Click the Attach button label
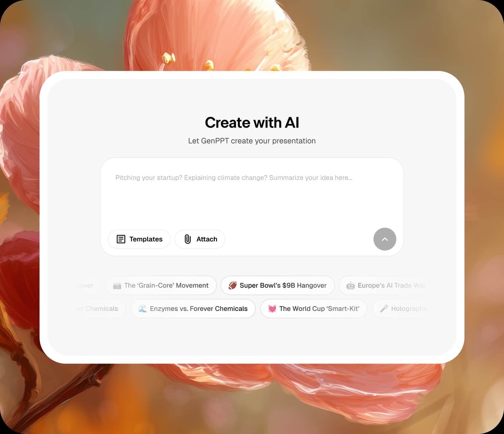Image resolution: width=504 pixels, height=434 pixels. (207, 239)
